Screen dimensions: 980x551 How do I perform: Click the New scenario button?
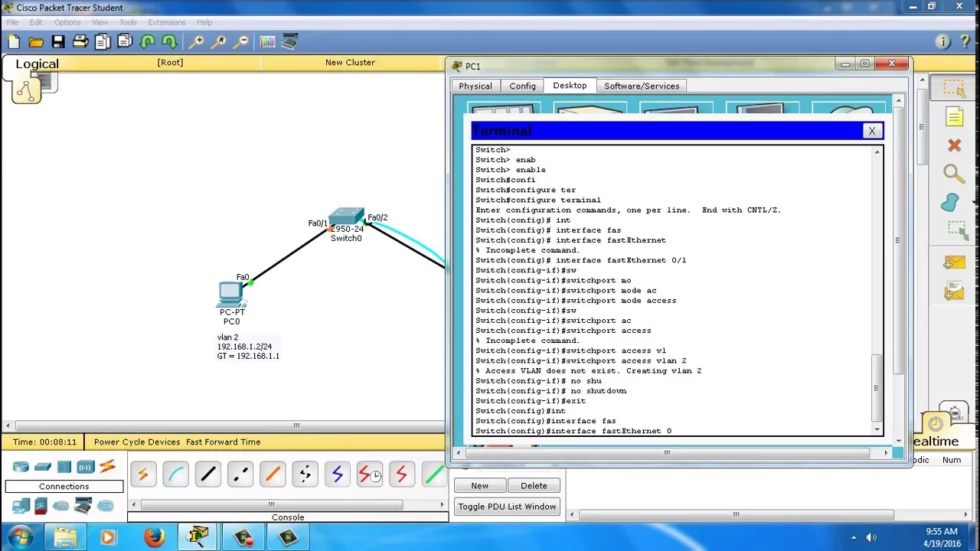(480, 486)
